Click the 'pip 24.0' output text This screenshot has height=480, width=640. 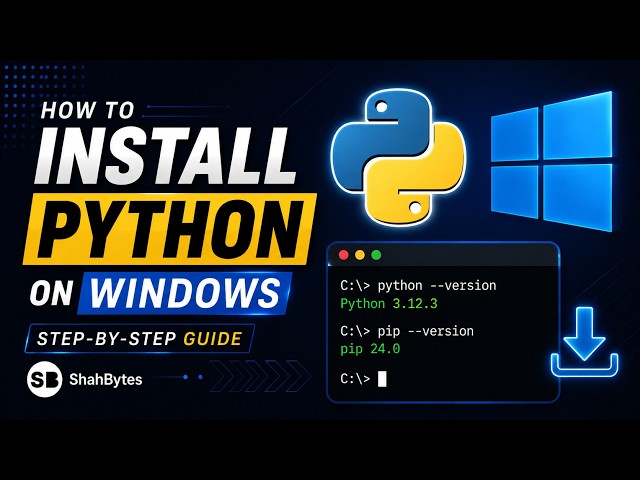(370, 349)
